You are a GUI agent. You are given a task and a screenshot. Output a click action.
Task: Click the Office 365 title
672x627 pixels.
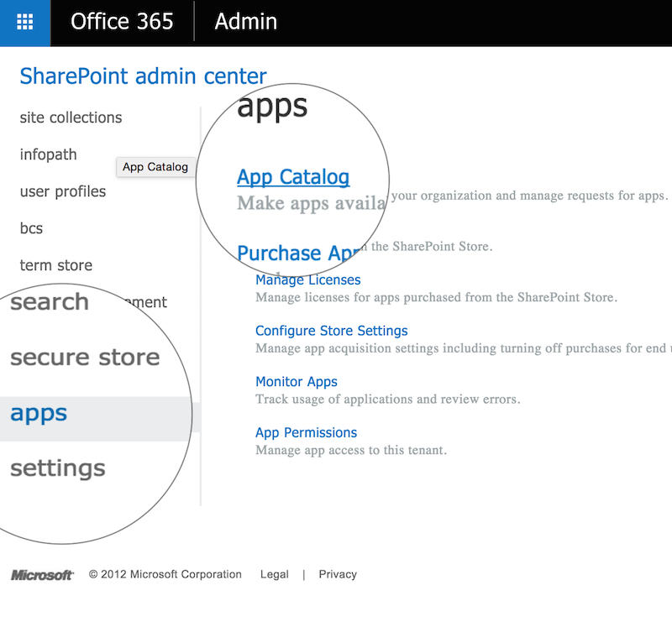tap(122, 22)
